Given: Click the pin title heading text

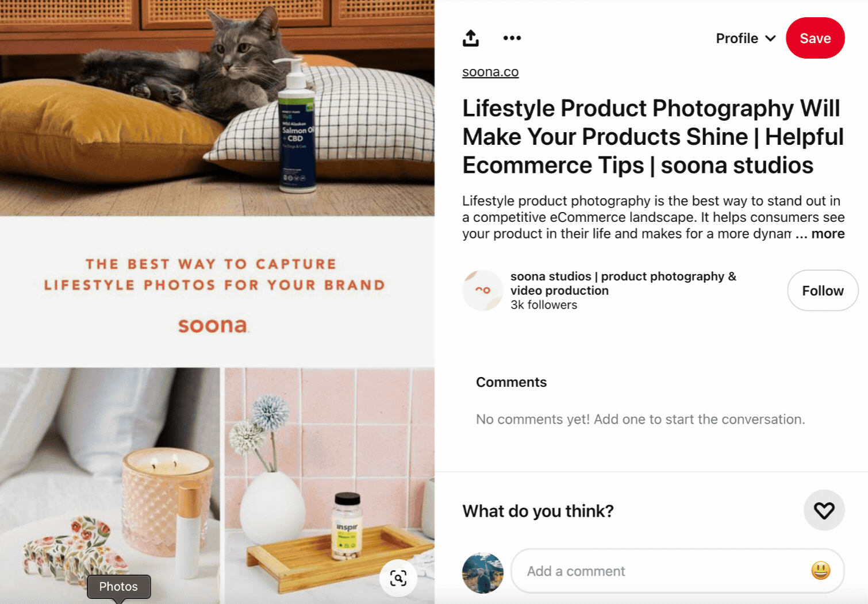Looking at the screenshot, I should [x=653, y=137].
